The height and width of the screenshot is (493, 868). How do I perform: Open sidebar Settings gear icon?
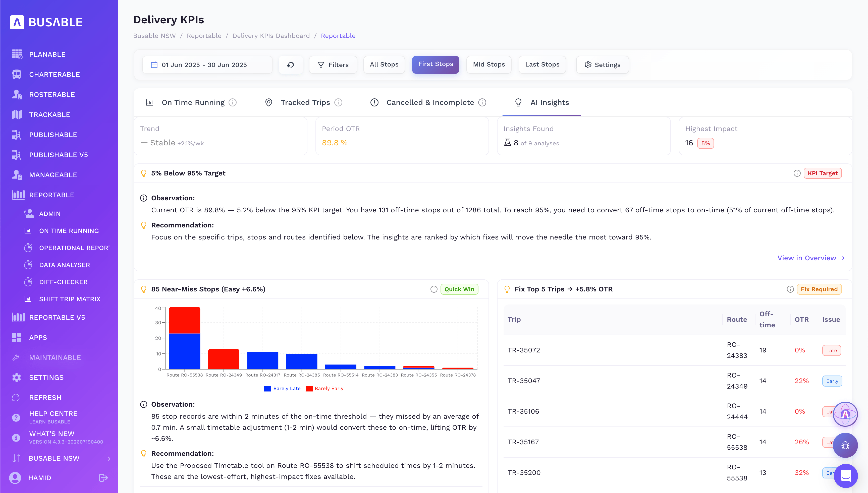point(17,377)
